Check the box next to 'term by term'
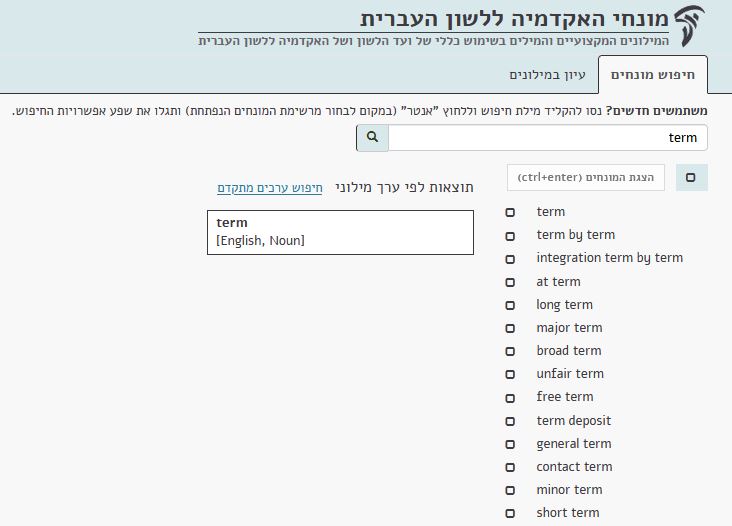732x526 pixels. click(x=510, y=236)
